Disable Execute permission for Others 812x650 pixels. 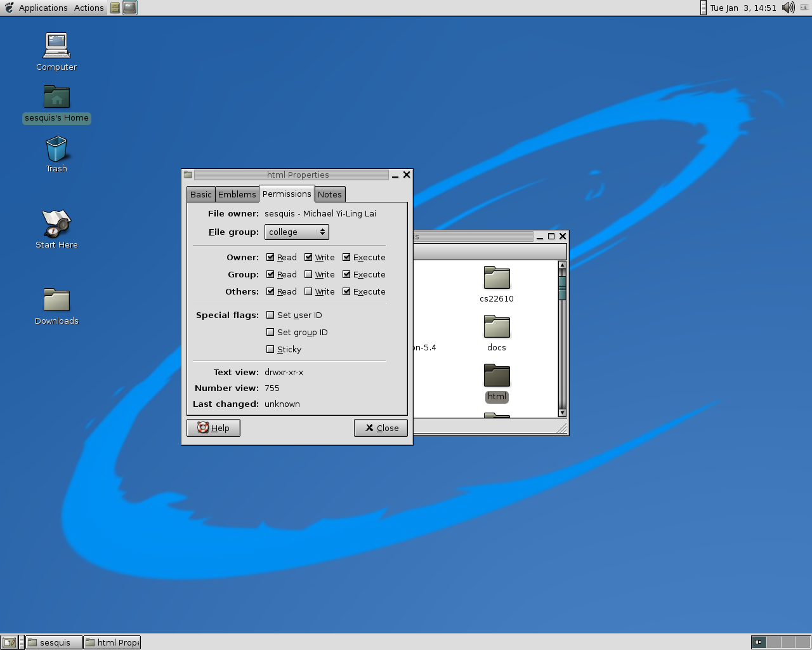click(346, 291)
